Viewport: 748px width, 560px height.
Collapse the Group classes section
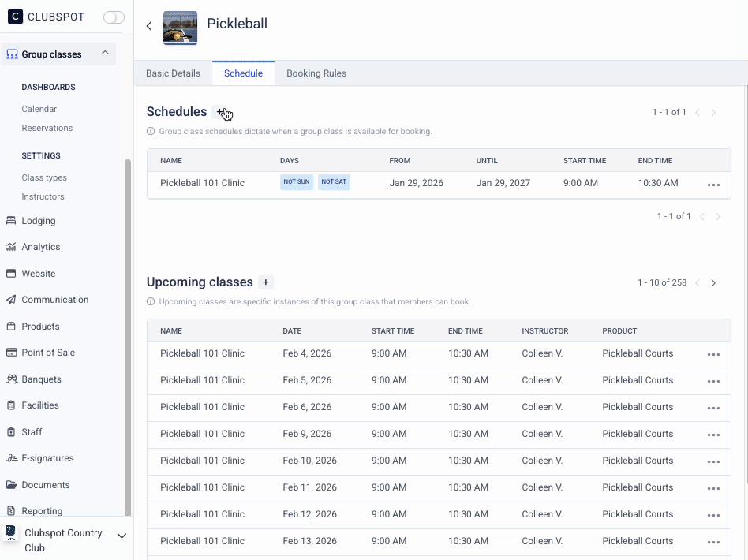tap(105, 54)
